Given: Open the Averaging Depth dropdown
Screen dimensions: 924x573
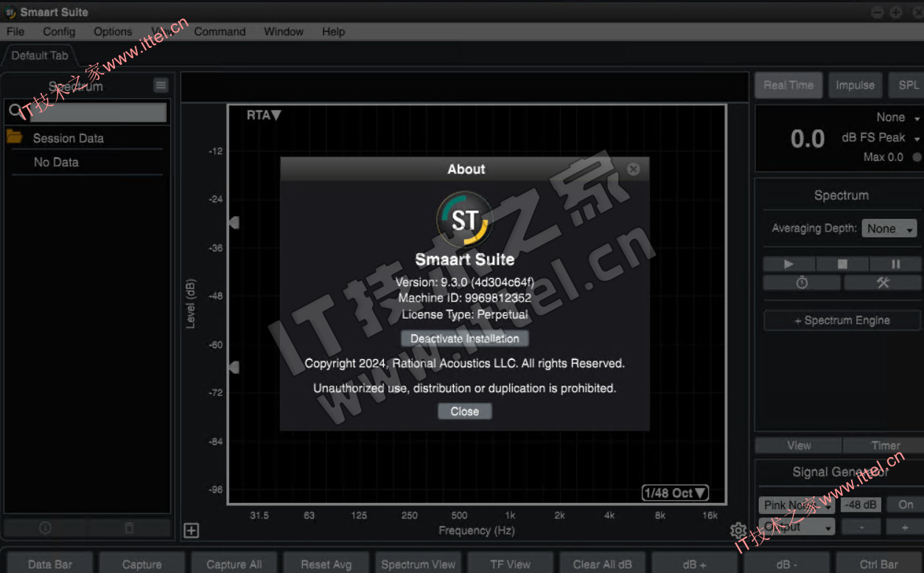Looking at the screenshot, I should point(889,229).
